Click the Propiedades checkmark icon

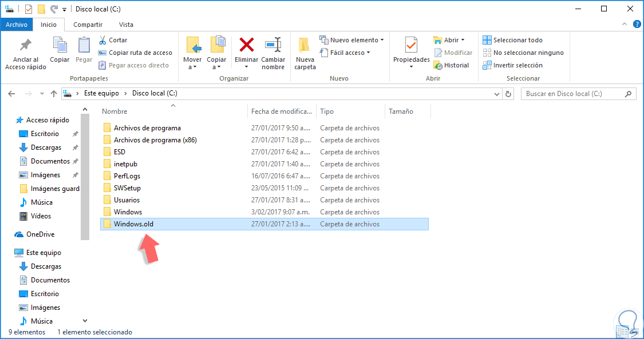point(411,45)
